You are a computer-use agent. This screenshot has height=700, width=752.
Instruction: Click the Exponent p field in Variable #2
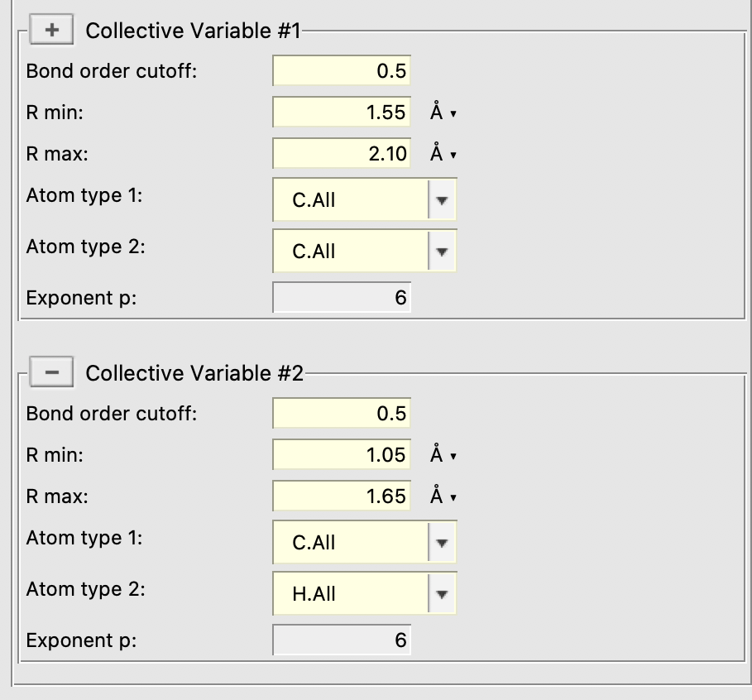tap(341, 640)
